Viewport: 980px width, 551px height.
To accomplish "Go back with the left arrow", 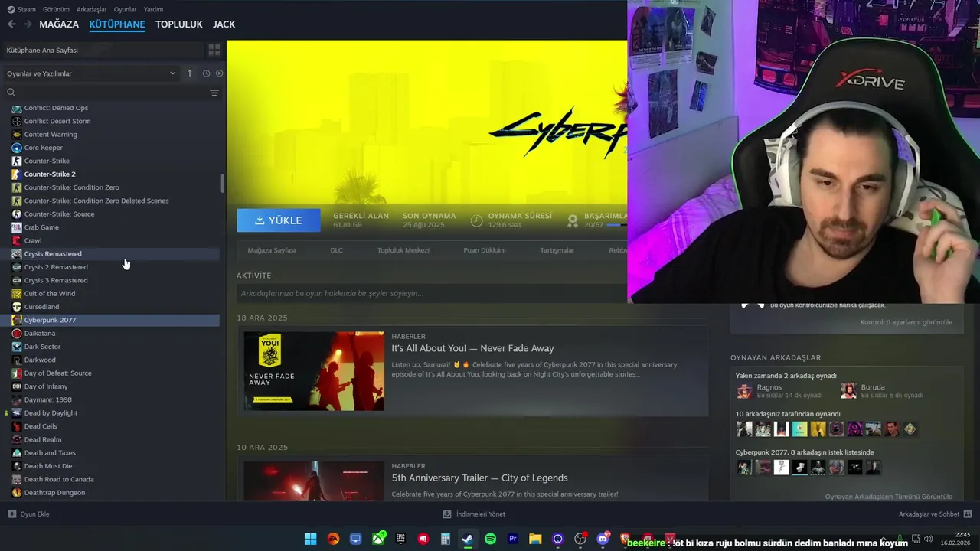I will click(11, 24).
